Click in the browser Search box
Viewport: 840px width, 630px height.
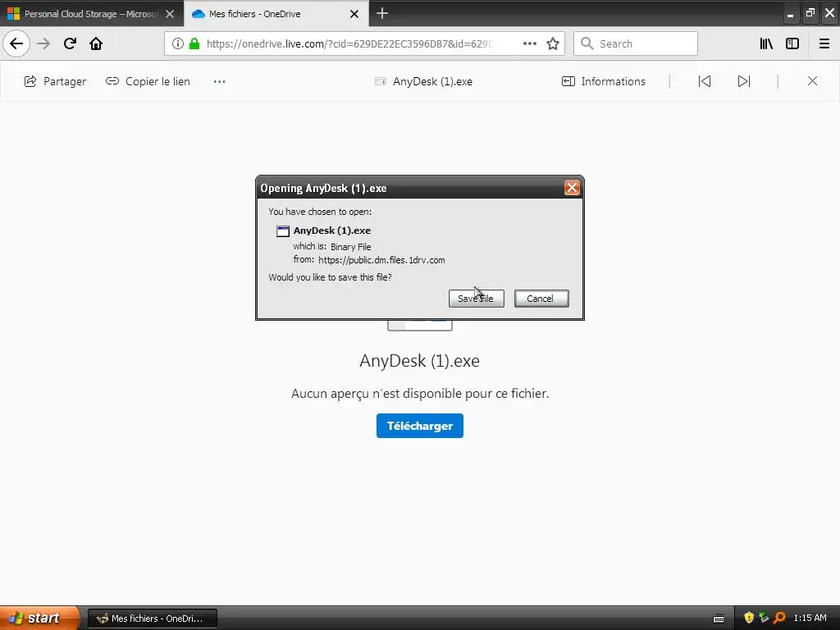tap(636, 43)
